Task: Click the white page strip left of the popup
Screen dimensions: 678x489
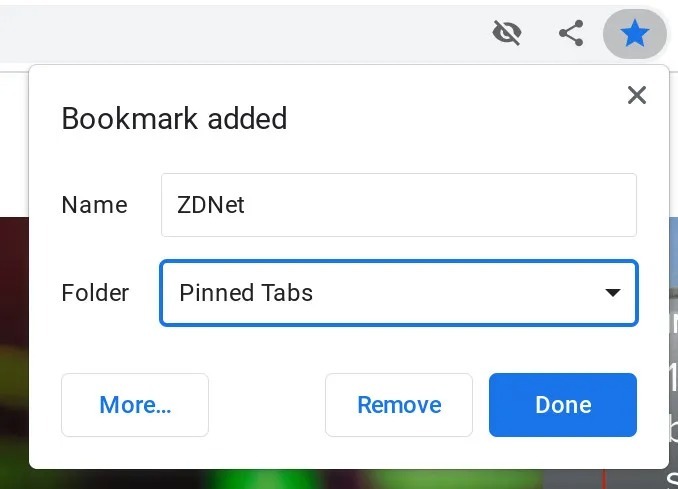Action: tap(14, 140)
